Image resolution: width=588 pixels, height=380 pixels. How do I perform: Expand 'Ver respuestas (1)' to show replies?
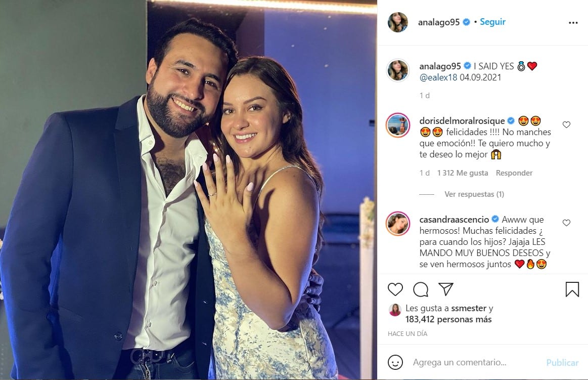coord(474,193)
